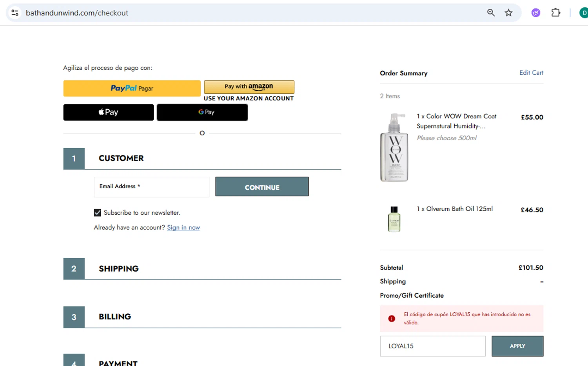The image size is (588, 366).
Task: Uncheck Subscribe to our newsletter checkbox
Action: [x=98, y=213]
